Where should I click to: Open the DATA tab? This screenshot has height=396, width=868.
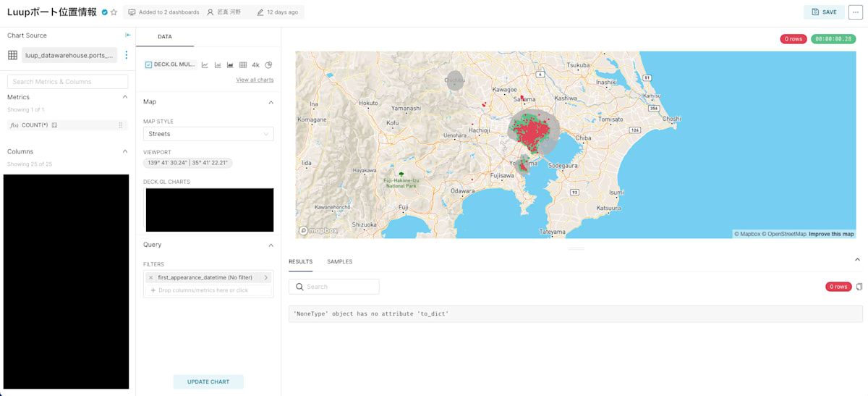point(165,36)
